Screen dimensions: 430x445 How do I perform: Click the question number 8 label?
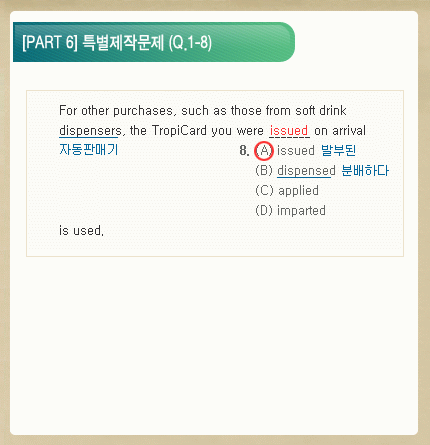[x=244, y=151]
